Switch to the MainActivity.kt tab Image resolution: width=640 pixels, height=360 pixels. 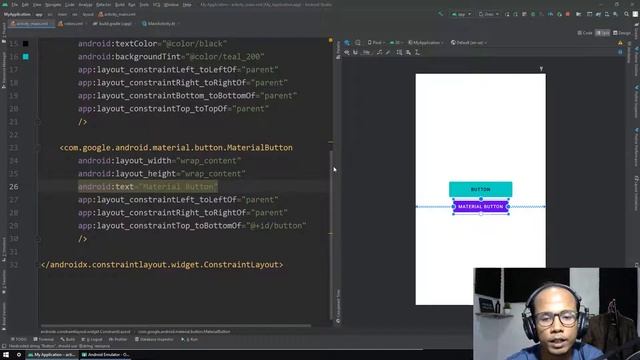159,24
